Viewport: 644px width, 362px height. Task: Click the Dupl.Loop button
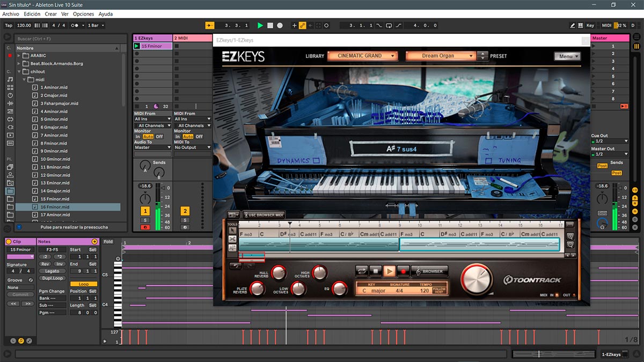(x=52, y=278)
